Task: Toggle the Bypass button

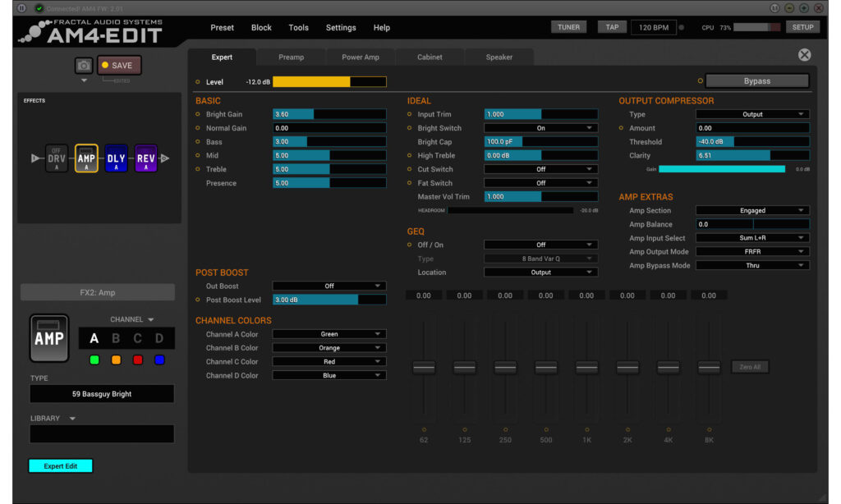Action: pyautogui.click(x=756, y=81)
